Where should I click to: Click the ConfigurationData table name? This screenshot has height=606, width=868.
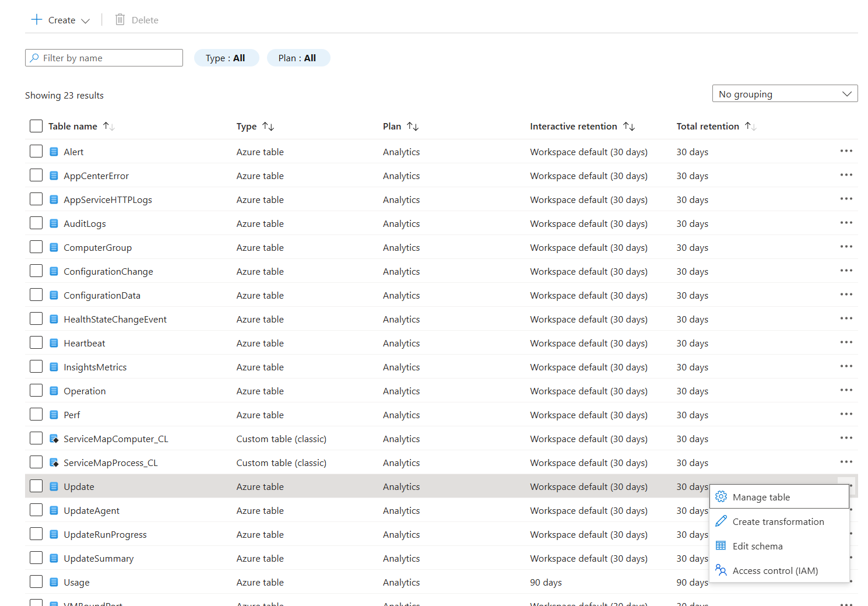pyautogui.click(x=102, y=295)
